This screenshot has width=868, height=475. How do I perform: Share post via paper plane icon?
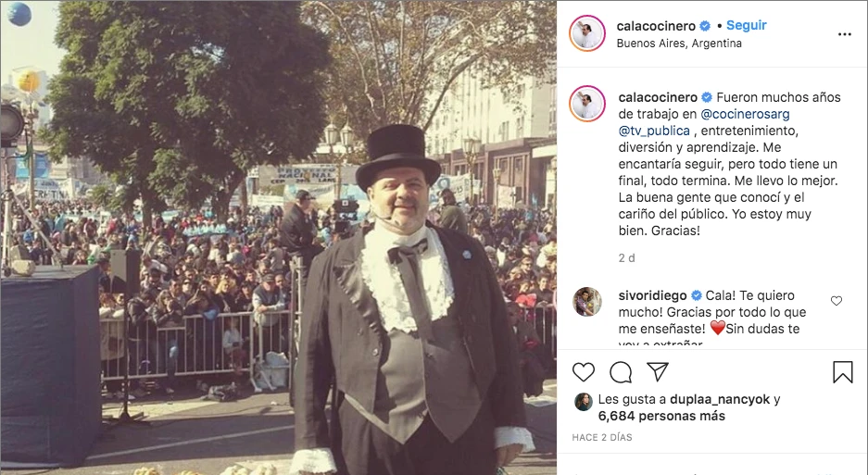pyautogui.click(x=658, y=371)
